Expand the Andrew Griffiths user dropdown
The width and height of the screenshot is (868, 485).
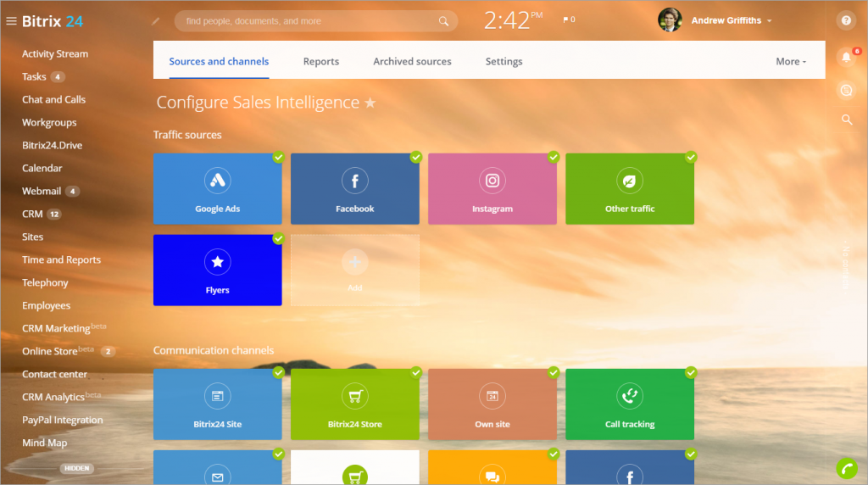(x=769, y=21)
